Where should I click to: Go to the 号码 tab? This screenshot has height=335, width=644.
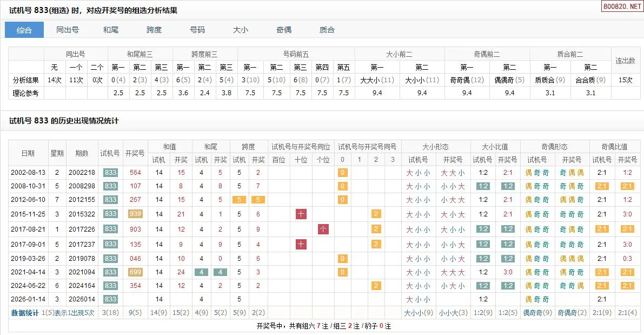(197, 30)
